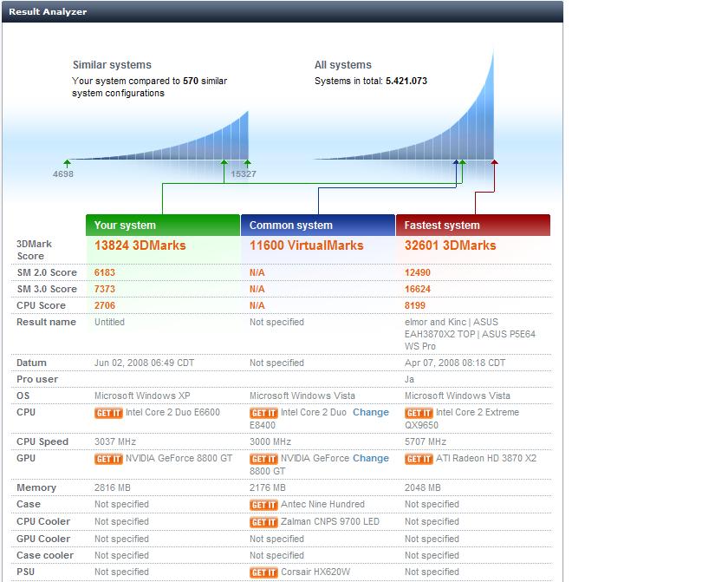Screen dimensions: 728x582
Task: Click the 3000 MHz CPU speed value
Action: (x=270, y=441)
